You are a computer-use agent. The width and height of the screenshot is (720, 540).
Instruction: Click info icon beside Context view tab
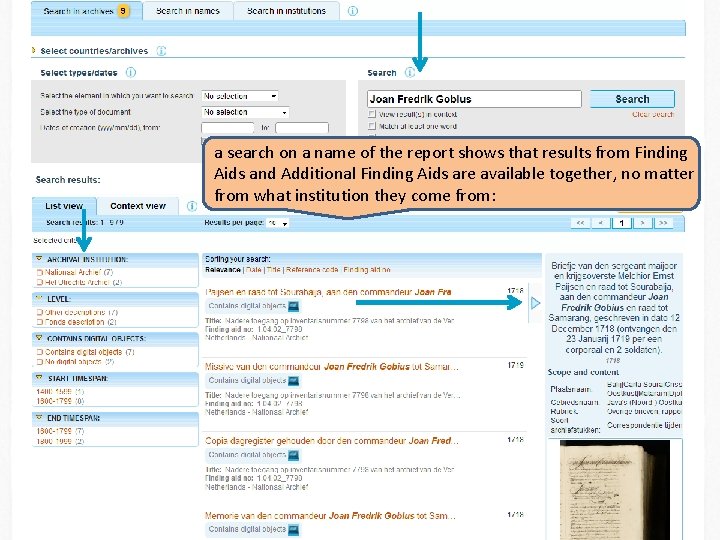[192, 206]
